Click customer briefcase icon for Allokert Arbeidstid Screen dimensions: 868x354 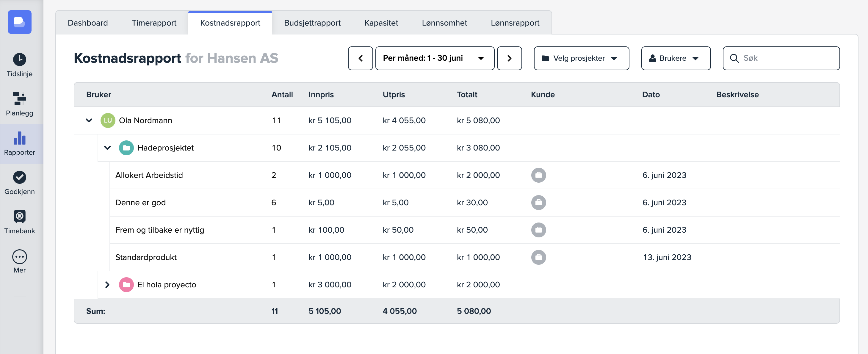coord(538,175)
